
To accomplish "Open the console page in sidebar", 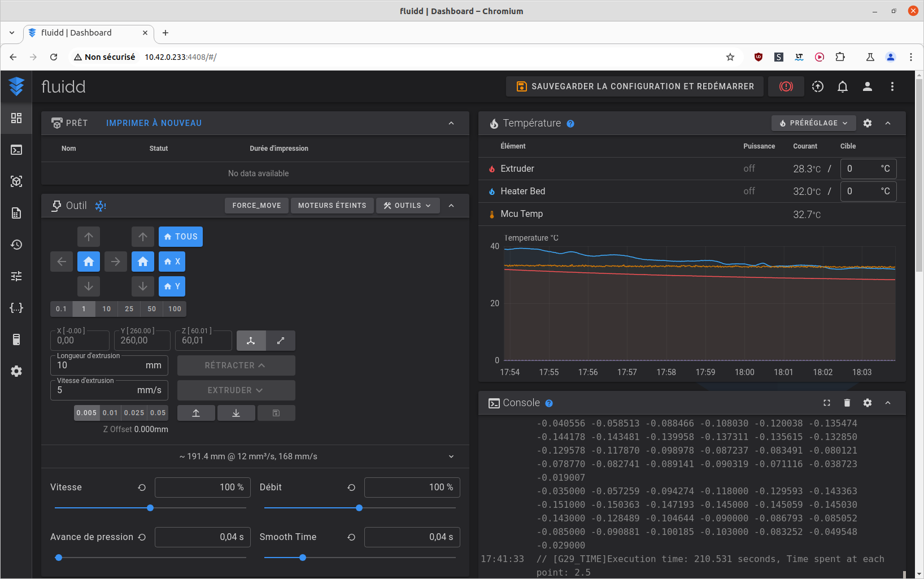I will click(16, 150).
